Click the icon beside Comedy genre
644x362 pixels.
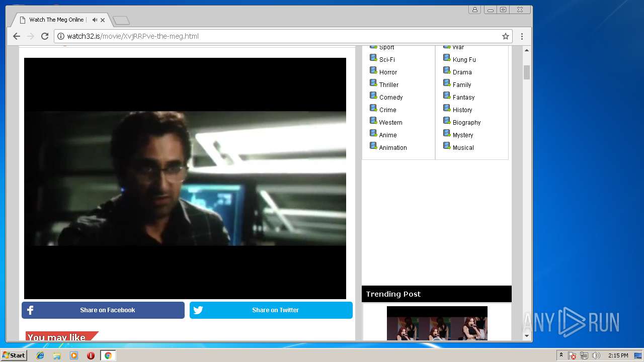click(373, 96)
